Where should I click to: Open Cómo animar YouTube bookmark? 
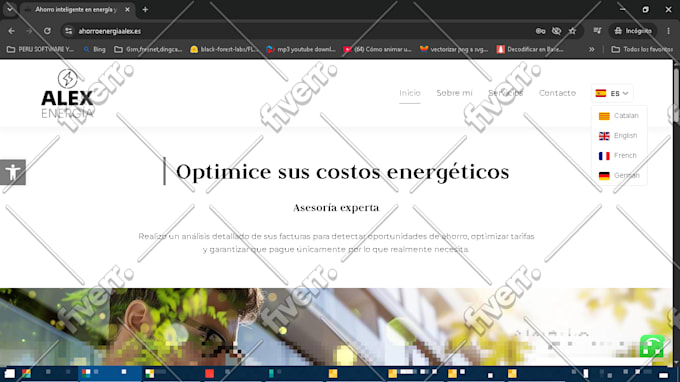[377, 49]
